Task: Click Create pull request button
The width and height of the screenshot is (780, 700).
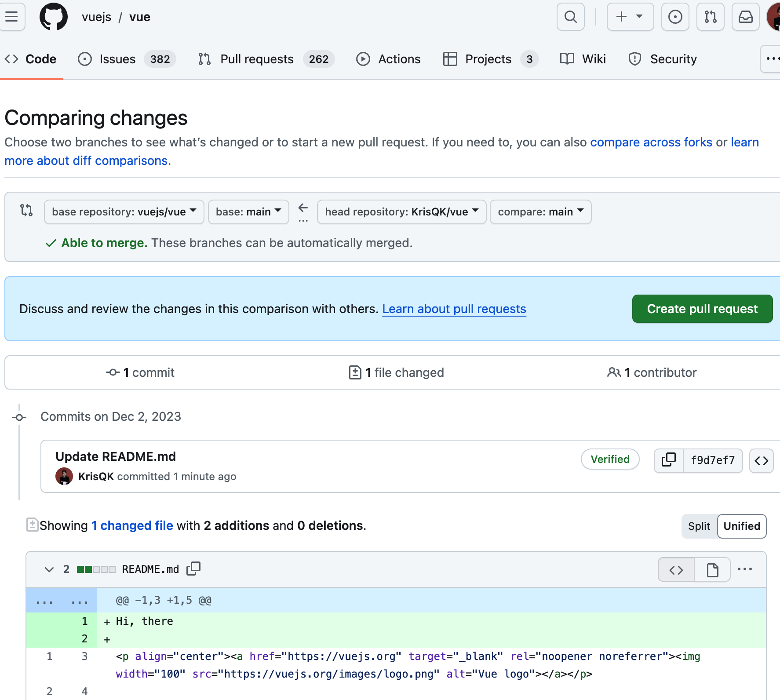Action: tap(702, 309)
